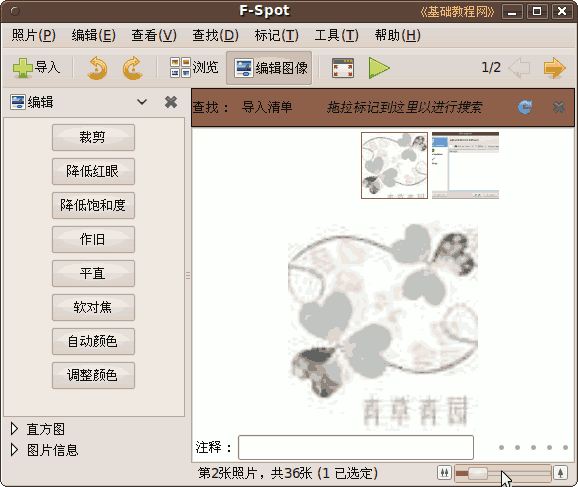The width and height of the screenshot is (578, 487).
Task: Close the Edit sidebar panel
Action: tap(171, 102)
